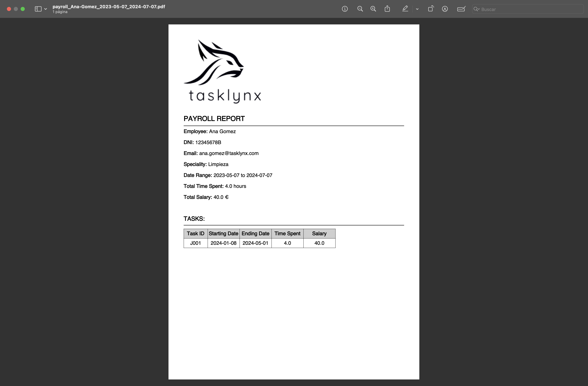Zoom in on the PDF page
The width and height of the screenshot is (588, 386).
(373, 9)
